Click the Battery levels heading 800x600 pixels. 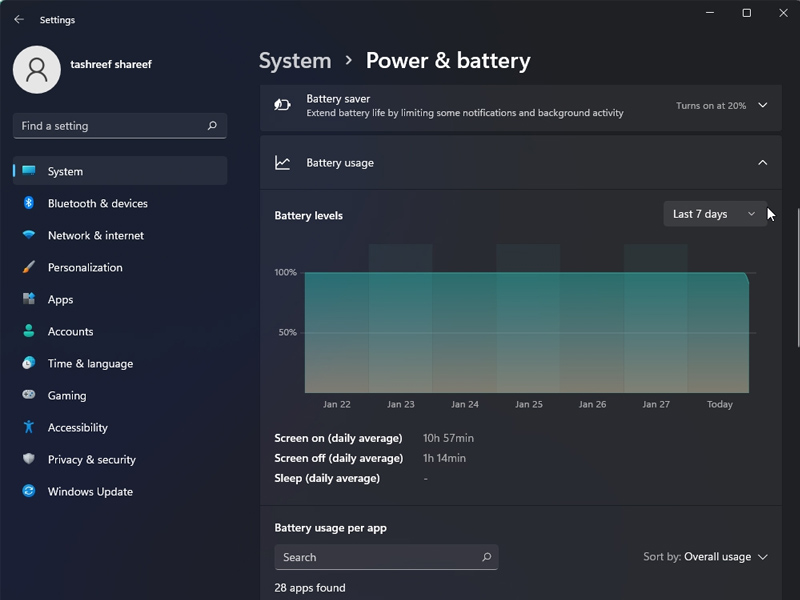(308, 215)
